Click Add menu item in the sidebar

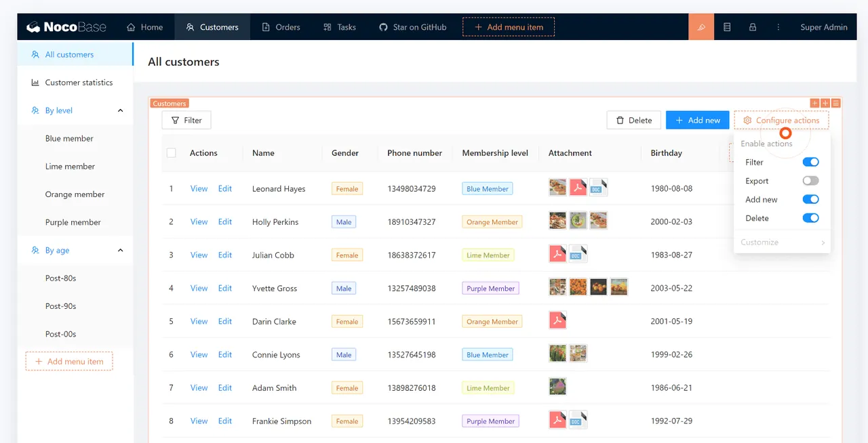pyautogui.click(x=69, y=362)
